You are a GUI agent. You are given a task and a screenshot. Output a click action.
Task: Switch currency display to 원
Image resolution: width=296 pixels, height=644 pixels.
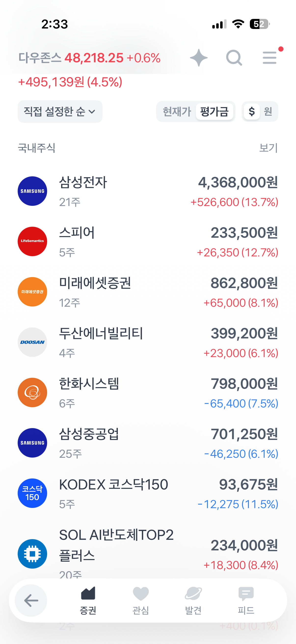point(268,112)
